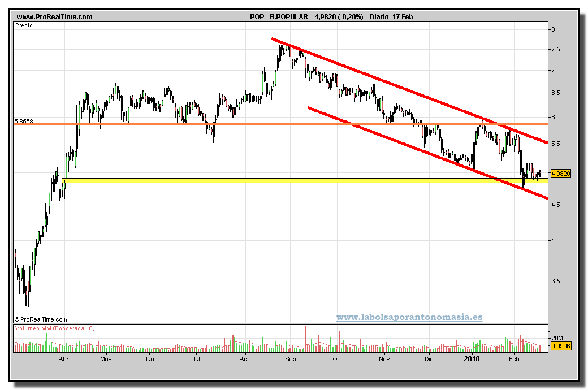Click the 7 price axis label
The height and width of the screenshot is (390, 588).
(x=553, y=70)
